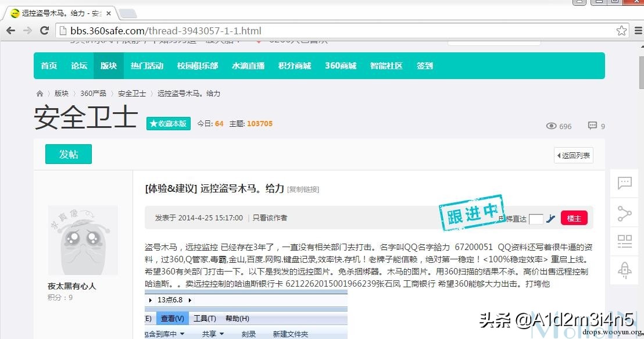The width and height of the screenshot is (644, 339).
Task: Click 360产品 breadcrumb link
Action: pos(93,94)
